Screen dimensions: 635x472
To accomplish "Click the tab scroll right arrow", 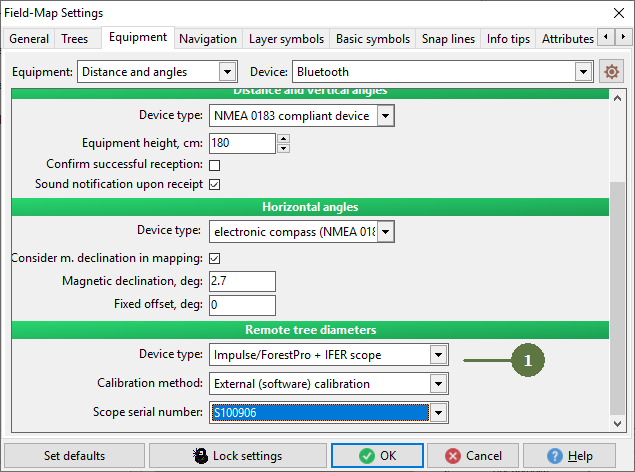I will point(623,37).
